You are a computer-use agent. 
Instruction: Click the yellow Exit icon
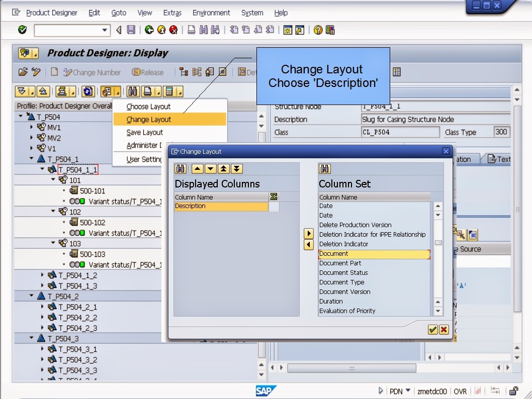pos(161,30)
